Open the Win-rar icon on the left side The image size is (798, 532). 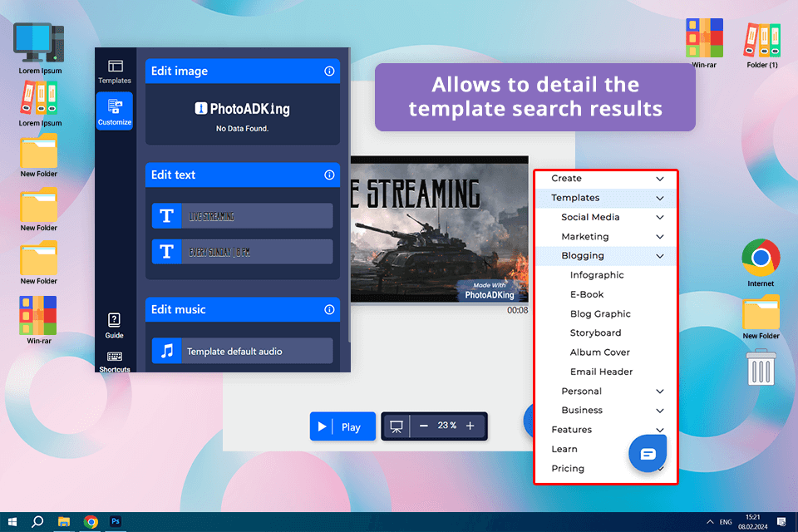(39, 320)
